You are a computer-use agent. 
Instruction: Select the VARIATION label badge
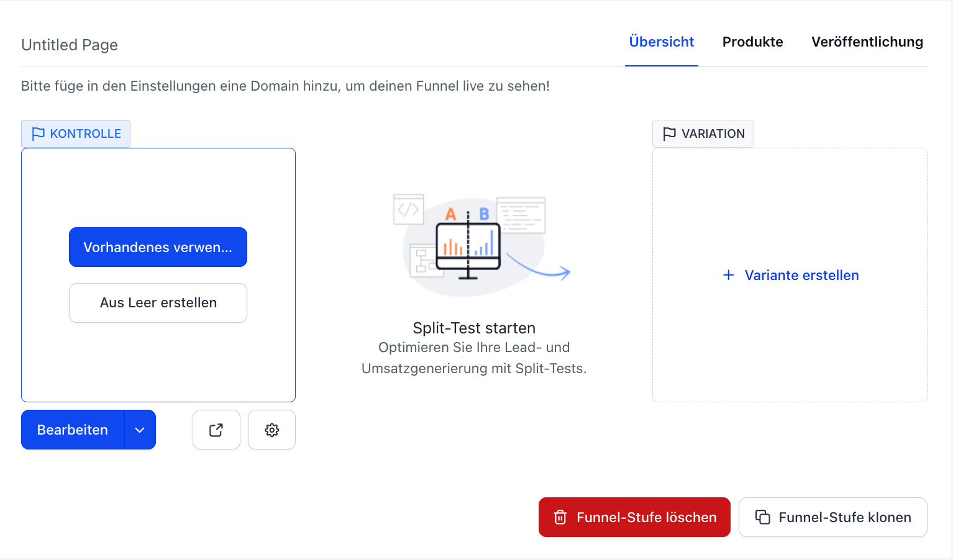click(703, 133)
